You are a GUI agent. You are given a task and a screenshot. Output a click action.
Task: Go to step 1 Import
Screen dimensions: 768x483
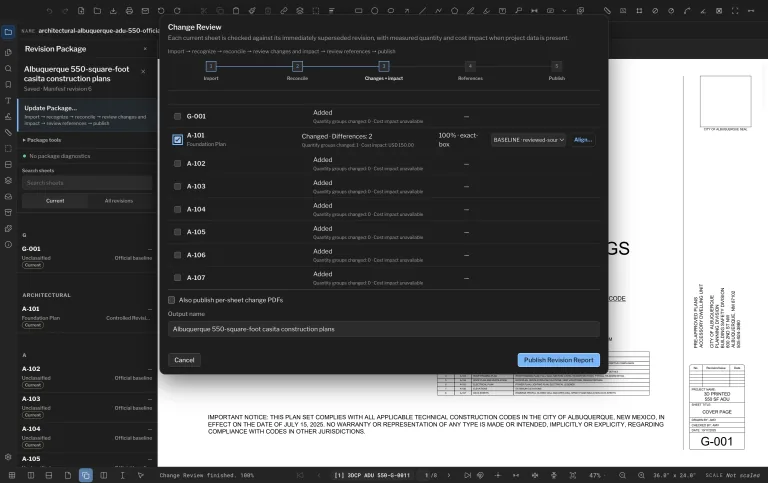[x=211, y=66]
